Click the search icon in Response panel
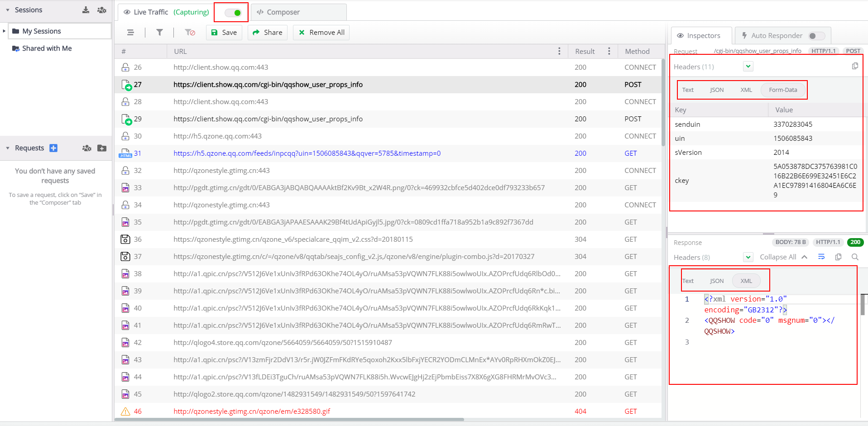 [855, 257]
